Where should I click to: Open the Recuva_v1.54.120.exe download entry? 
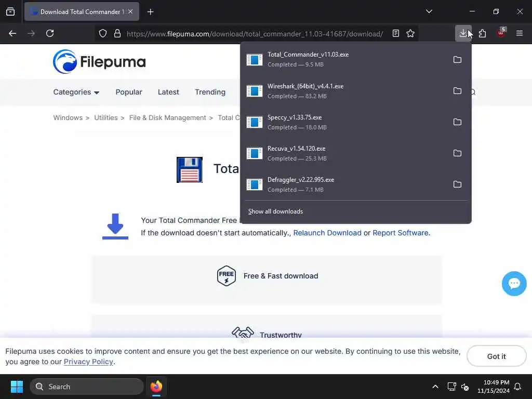pos(344,153)
